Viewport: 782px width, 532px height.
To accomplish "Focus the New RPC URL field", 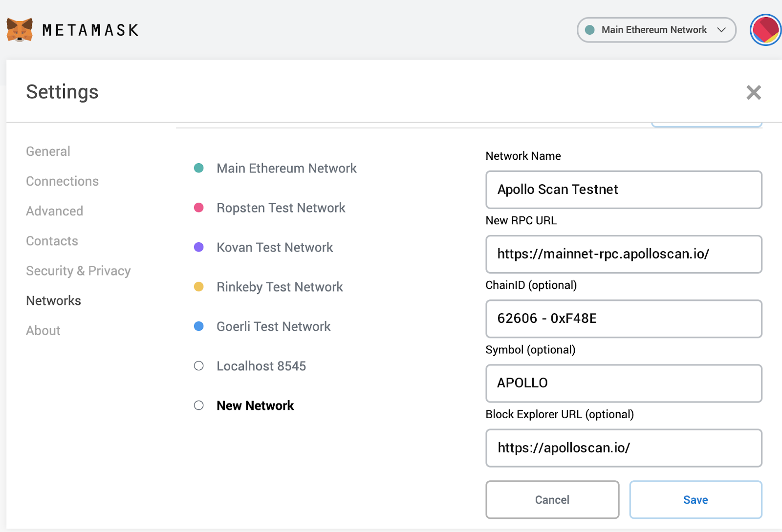I will pyautogui.click(x=623, y=254).
